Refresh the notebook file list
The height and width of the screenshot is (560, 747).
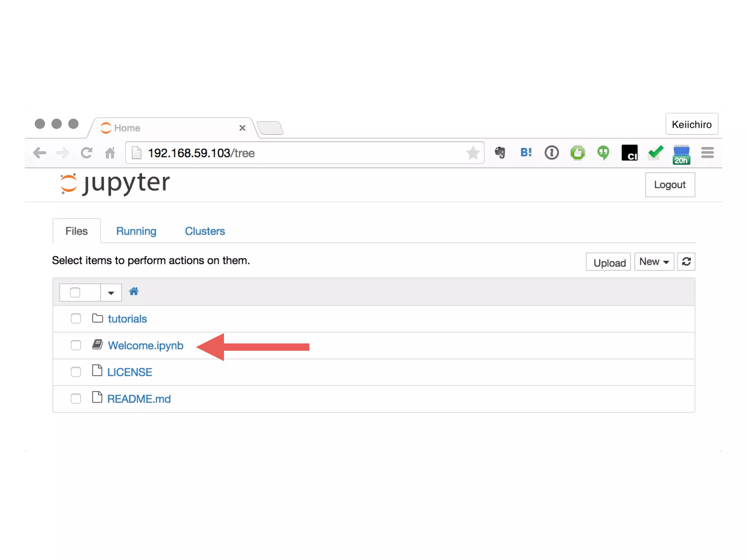[x=686, y=262]
